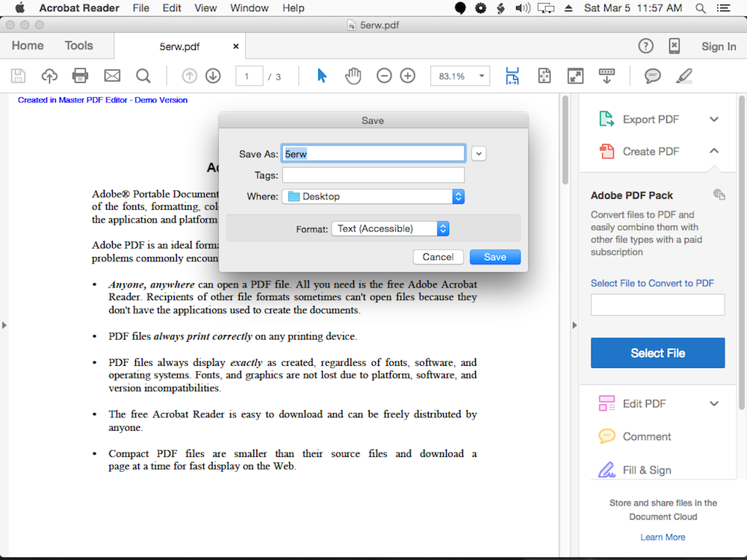
Task: Open the Apple menu
Action: click(19, 7)
